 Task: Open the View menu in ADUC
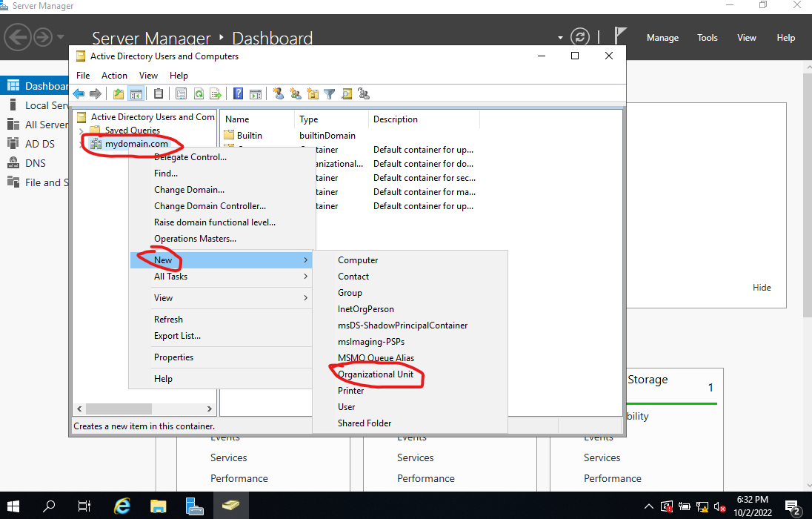point(148,76)
